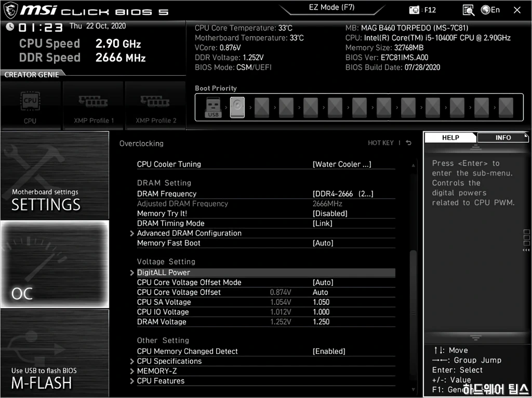The width and height of the screenshot is (532, 398).
Task: Expand Advanced DRAM Configuration submenu
Action: pyautogui.click(x=266, y=233)
